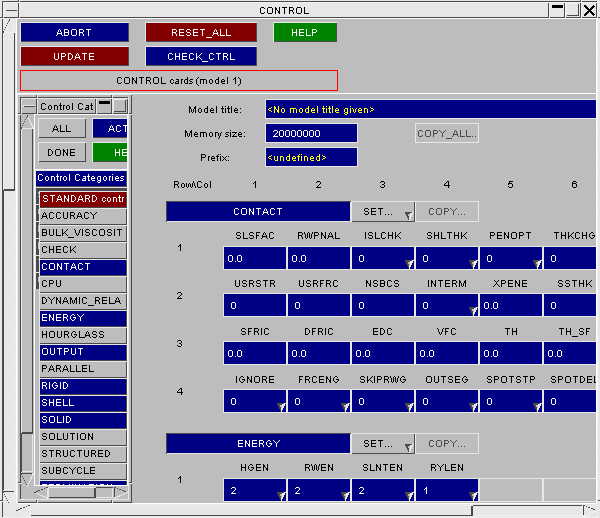Select the ACCURACY category entry
600x518 pixels.
pos(82,216)
